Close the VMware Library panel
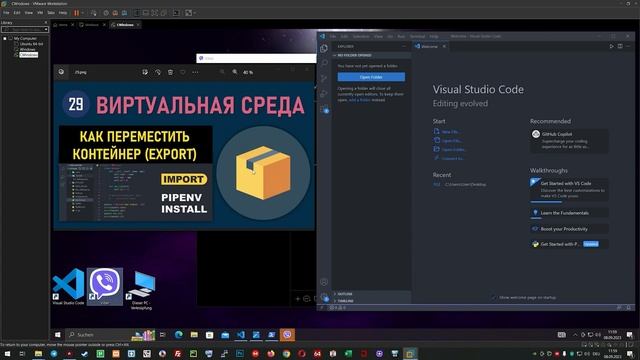 pos(46,22)
